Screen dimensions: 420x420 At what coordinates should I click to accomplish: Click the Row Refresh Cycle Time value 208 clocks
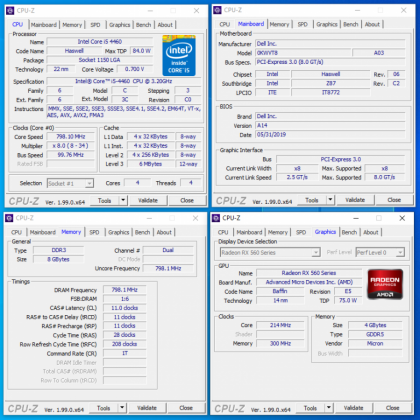pos(125,344)
